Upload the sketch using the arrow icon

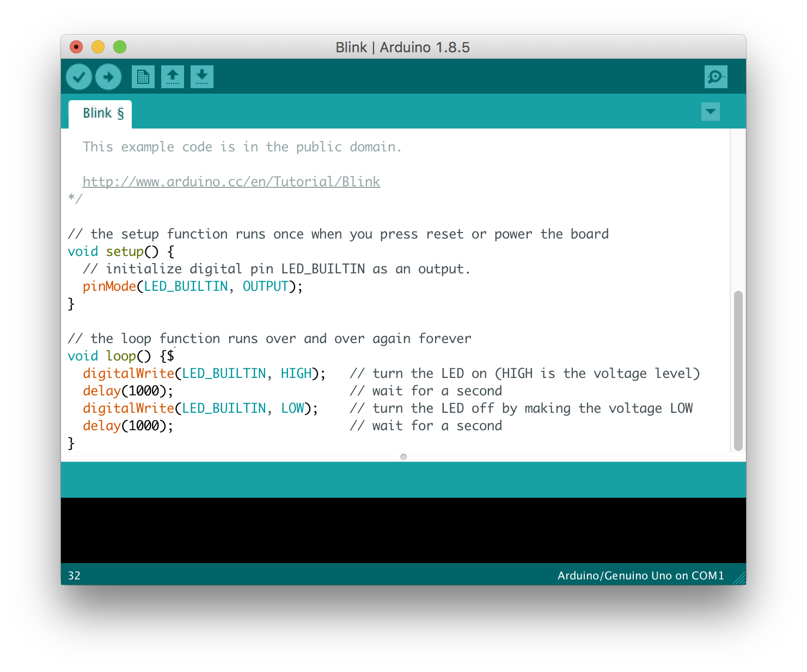pyautogui.click(x=108, y=76)
